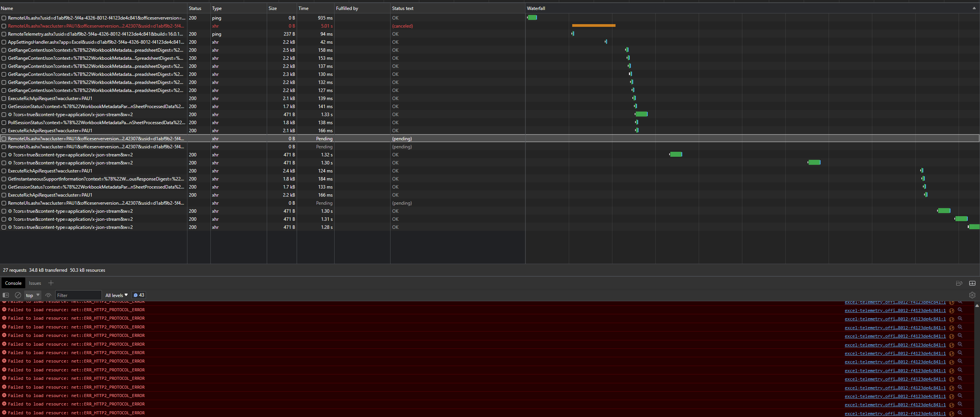Click the console scrollbar up arrow

click(x=977, y=305)
